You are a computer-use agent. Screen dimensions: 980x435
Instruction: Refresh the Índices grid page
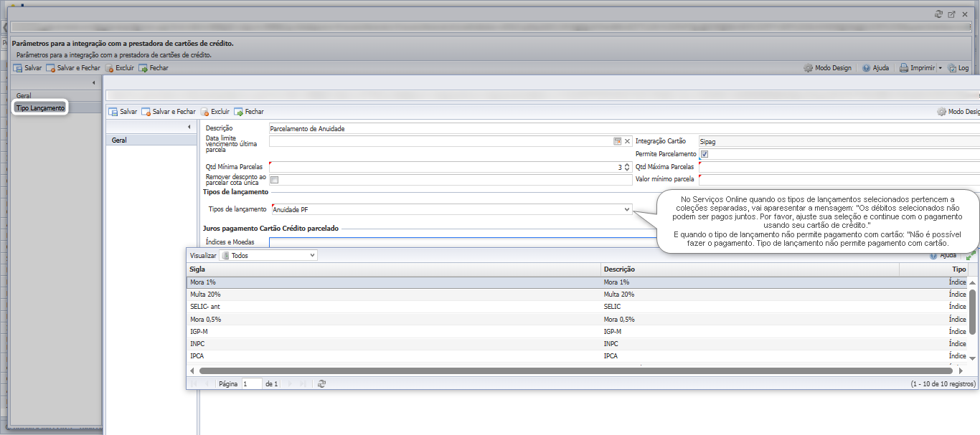[x=321, y=383]
